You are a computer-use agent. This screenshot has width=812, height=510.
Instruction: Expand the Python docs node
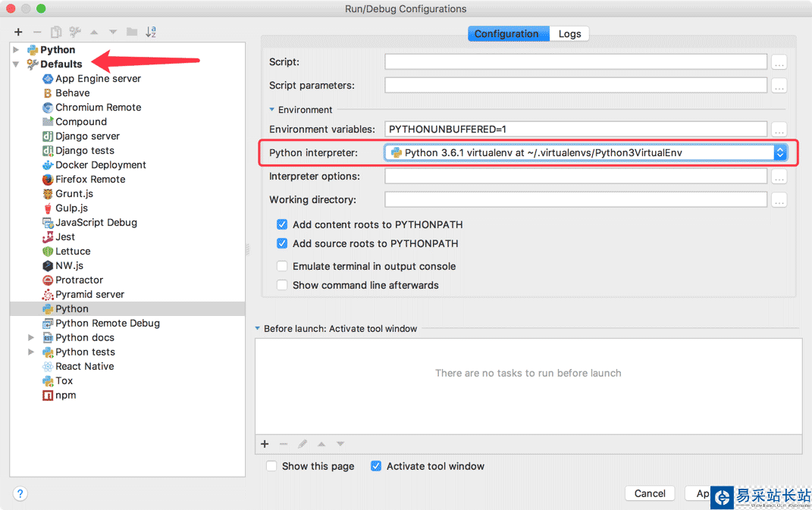pos(31,337)
